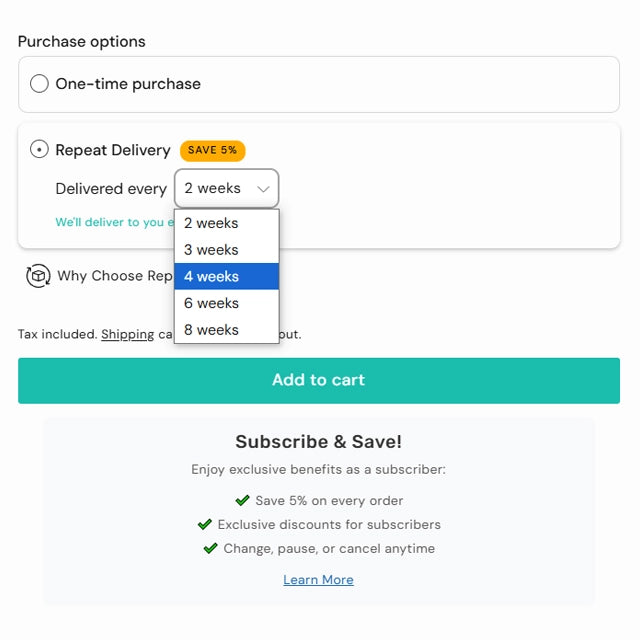This screenshot has height=640, width=640.
Task: Select the highlighted 4 weeks option
Action: tap(226, 277)
